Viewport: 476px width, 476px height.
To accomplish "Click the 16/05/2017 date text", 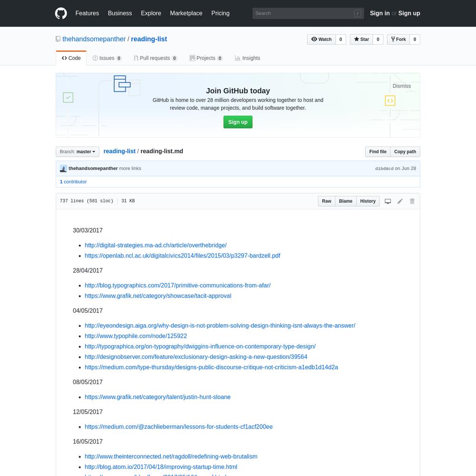I will [88, 442].
